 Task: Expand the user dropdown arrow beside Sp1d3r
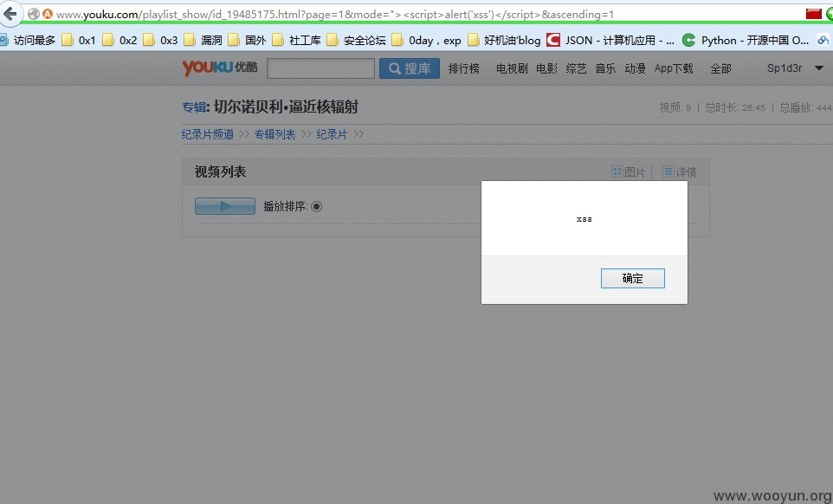(x=819, y=68)
